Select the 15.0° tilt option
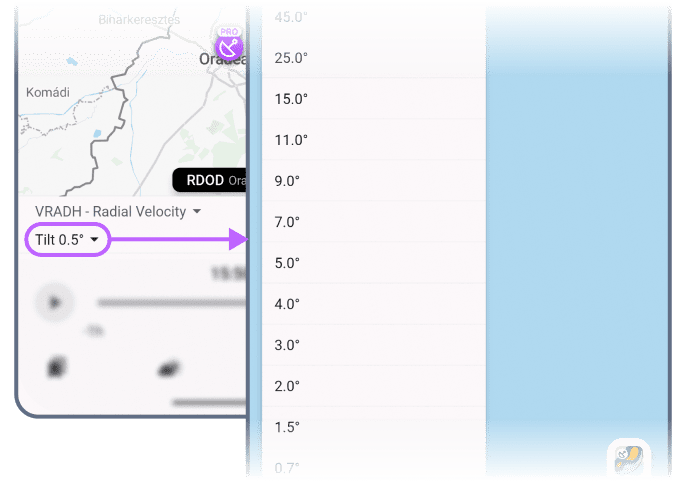 click(x=374, y=99)
